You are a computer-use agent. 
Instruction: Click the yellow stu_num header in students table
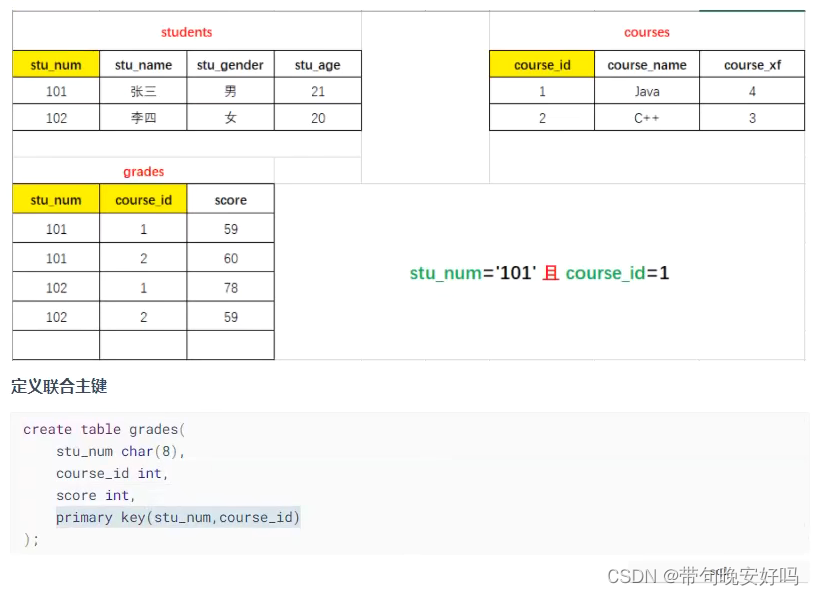pyautogui.click(x=56, y=64)
